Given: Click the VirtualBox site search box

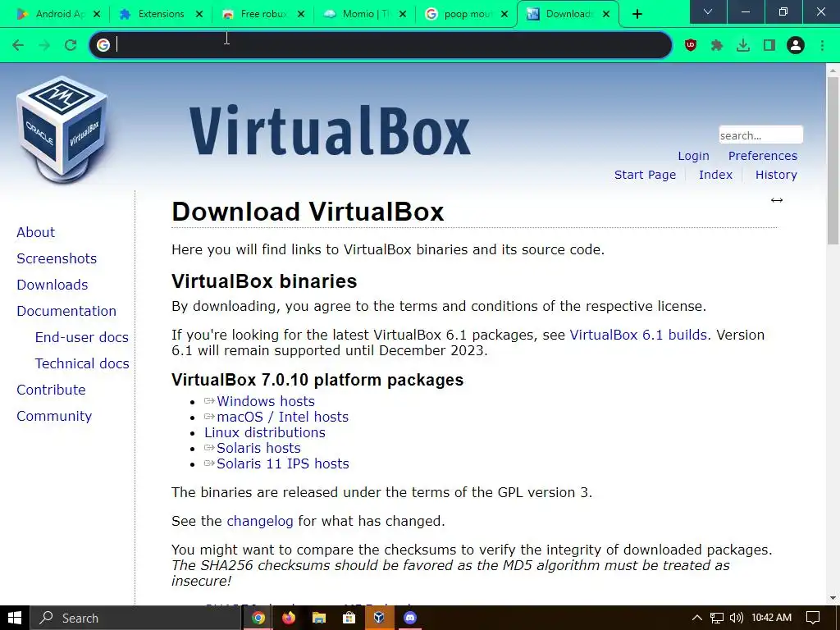Looking at the screenshot, I should pos(760,135).
